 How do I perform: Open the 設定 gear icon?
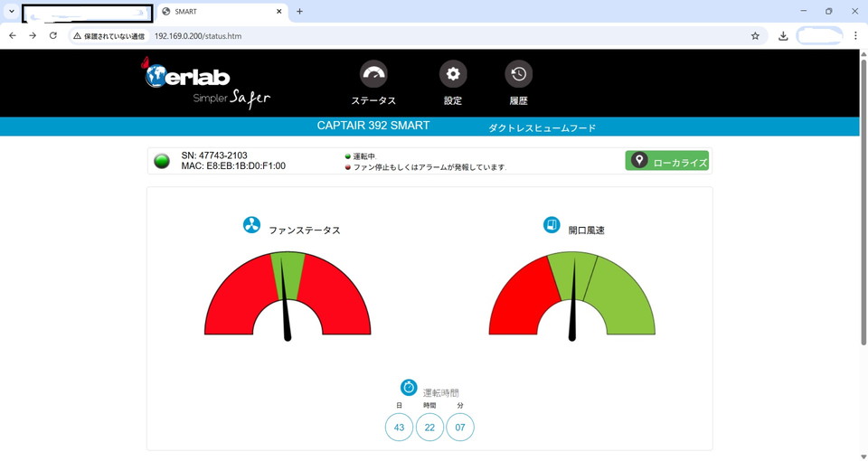click(x=453, y=74)
